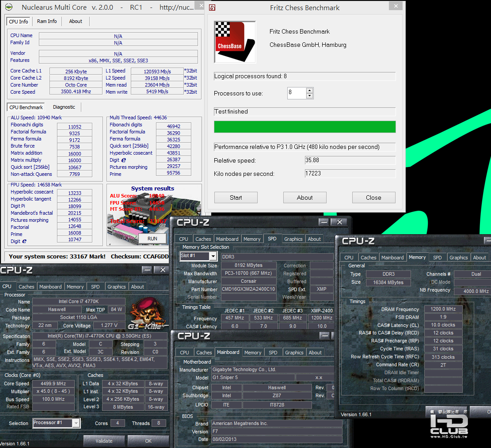Click Close button in Fritz Chess Benchmark
This screenshot has height=448, width=491.
click(373, 197)
